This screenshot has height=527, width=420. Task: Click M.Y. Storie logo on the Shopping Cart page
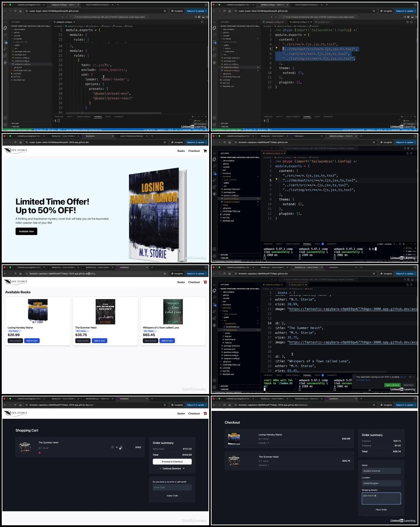[16, 413]
